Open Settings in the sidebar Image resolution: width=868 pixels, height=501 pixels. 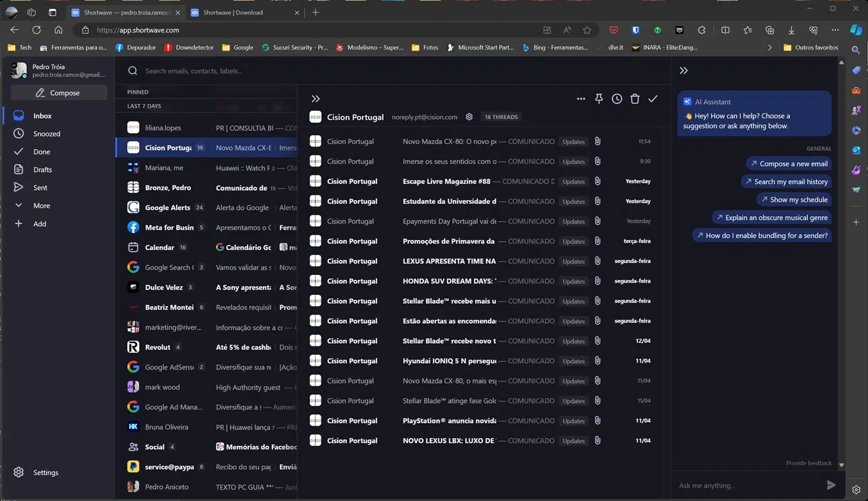[x=45, y=472]
